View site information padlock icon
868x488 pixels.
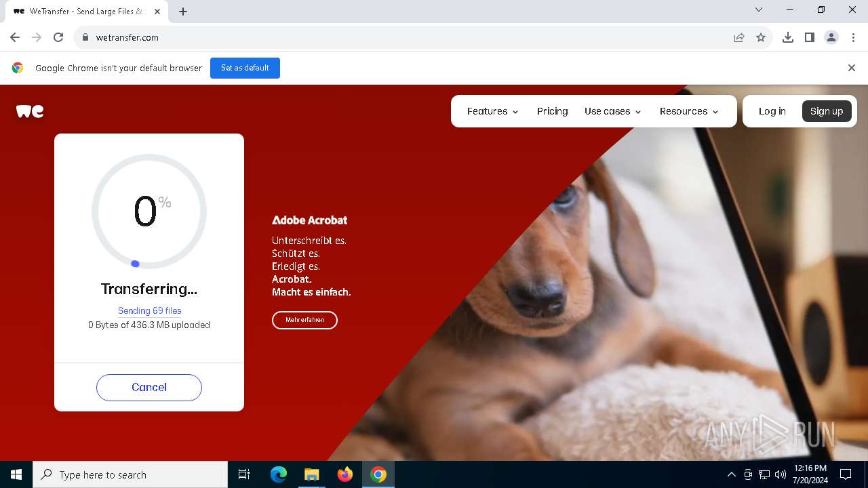[x=85, y=37]
